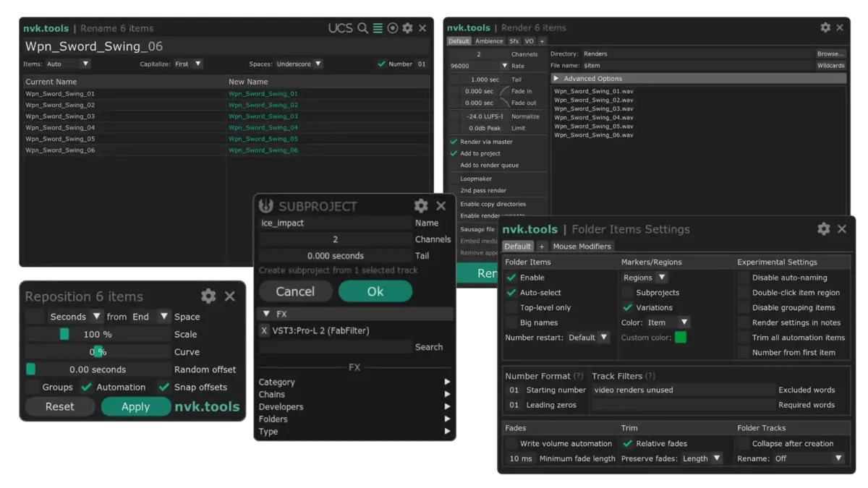Open the Capitalize First dropdown
The width and height of the screenshot is (868, 488).
188,64
